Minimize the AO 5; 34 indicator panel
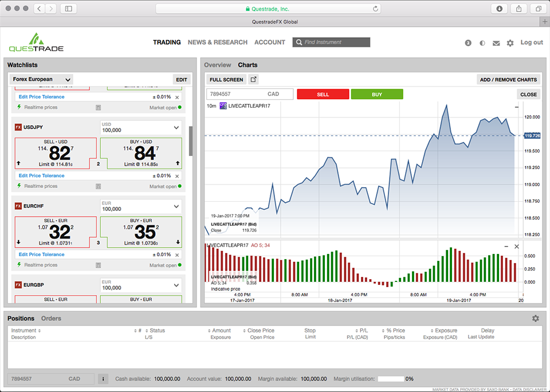 [506, 246]
